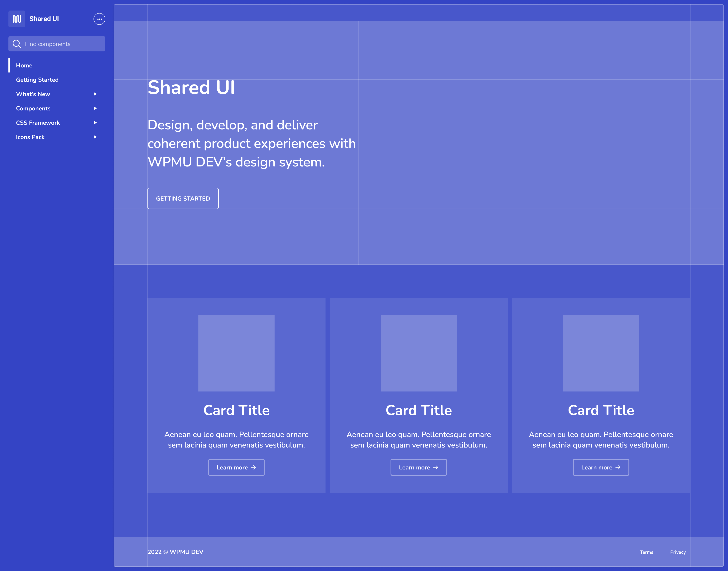Screen dimensions: 728x571
Task: Select the Icons Pack sidebar entry
Action: tap(30, 137)
